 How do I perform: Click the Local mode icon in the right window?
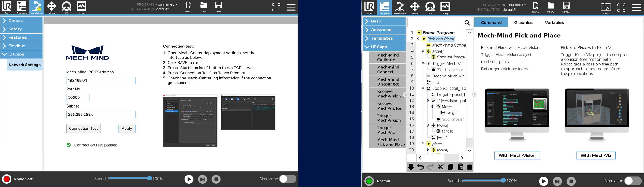606,8
